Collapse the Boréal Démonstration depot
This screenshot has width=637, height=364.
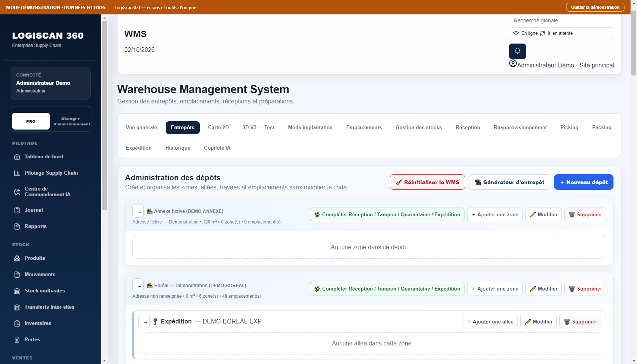click(x=138, y=285)
